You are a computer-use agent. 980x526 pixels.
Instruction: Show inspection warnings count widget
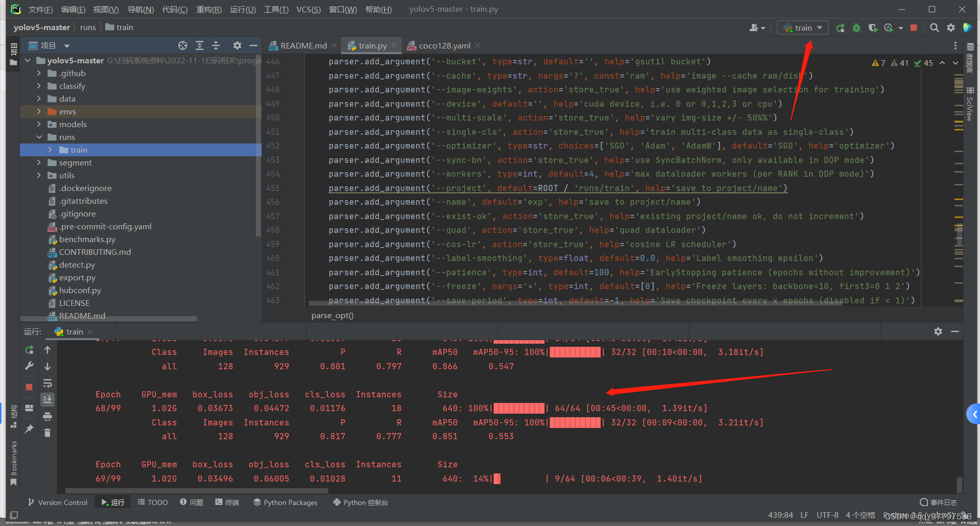point(902,63)
